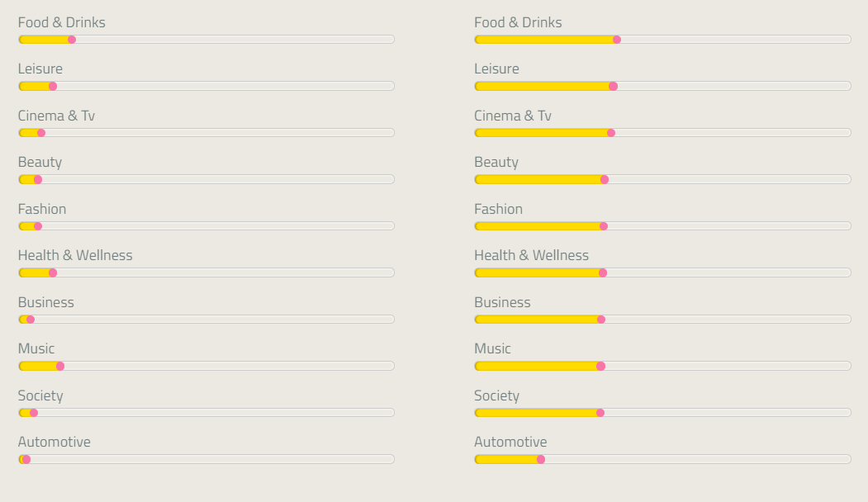The height and width of the screenshot is (502, 868).
Task: Grab the pink knob on the lower-value Beauty slider
Action: (38, 179)
